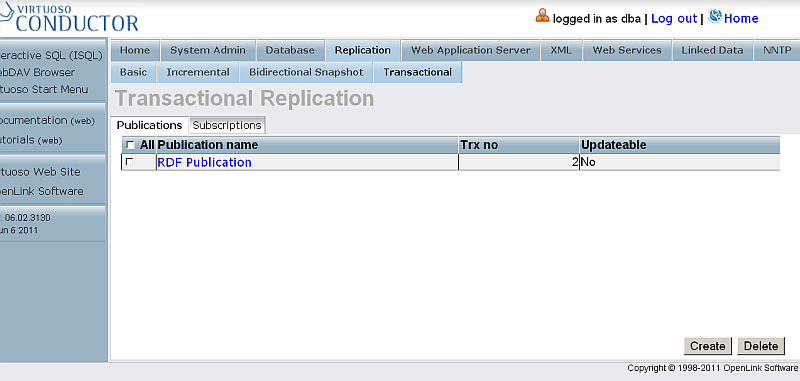Switch to the System Admin tab
This screenshot has height=381, width=800.
pos(208,50)
